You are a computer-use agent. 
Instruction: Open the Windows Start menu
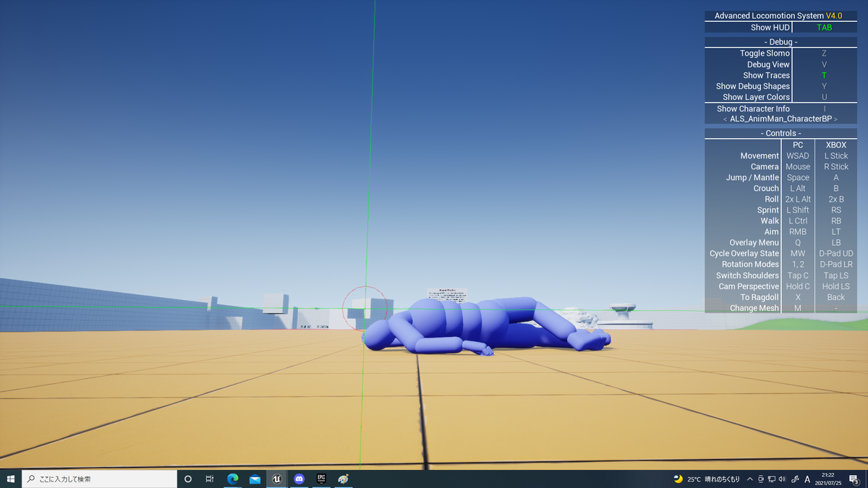coord(11,479)
